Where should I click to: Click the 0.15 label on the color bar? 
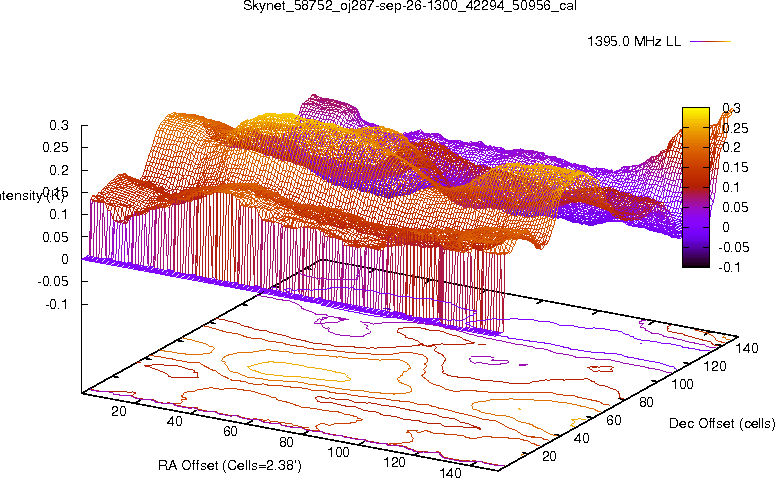click(x=735, y=168)
